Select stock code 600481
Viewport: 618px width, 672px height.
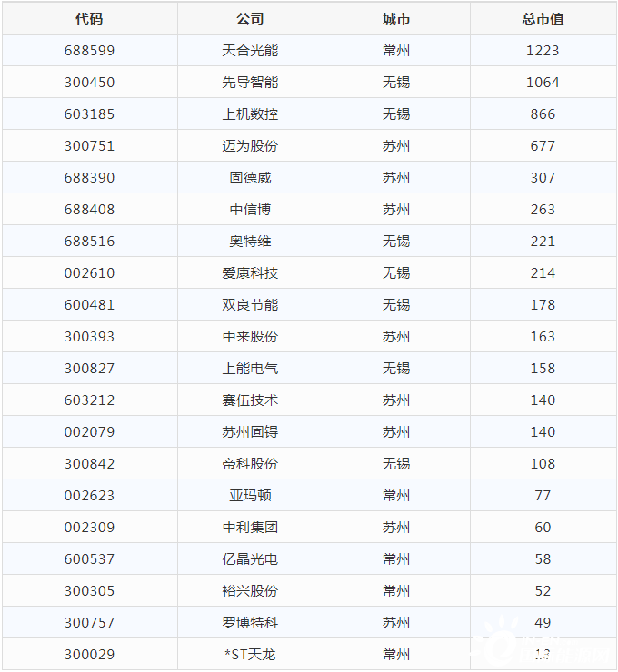[89, 305]
